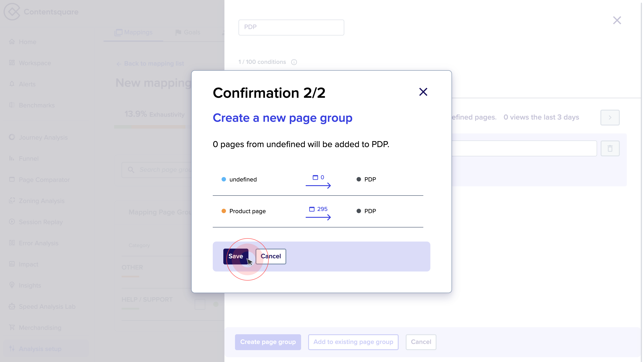Select the Home icon in the sidebar
The width and height of the screenshot is (644, 362).
(12, 41)
